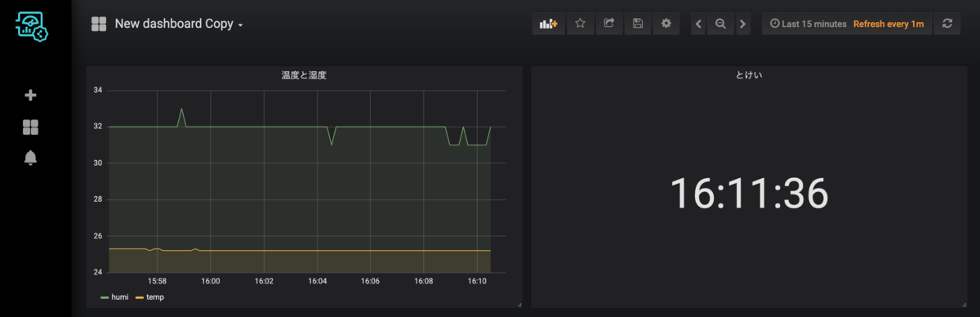Open the Grafana home logo

pos(31,26)
